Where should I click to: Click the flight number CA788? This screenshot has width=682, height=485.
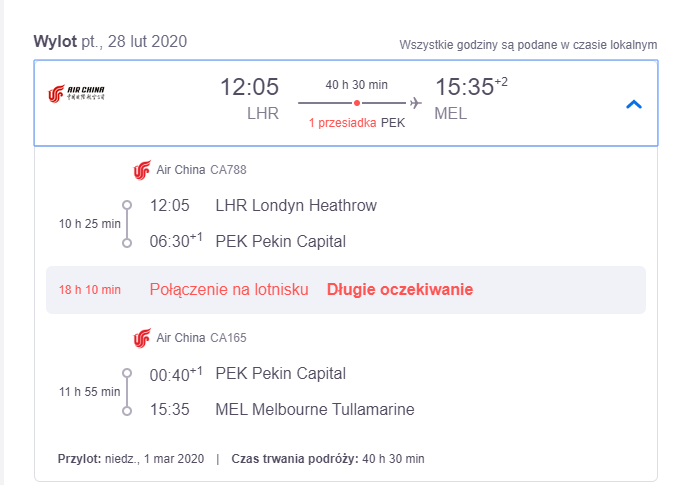click(x=228, y=170)
